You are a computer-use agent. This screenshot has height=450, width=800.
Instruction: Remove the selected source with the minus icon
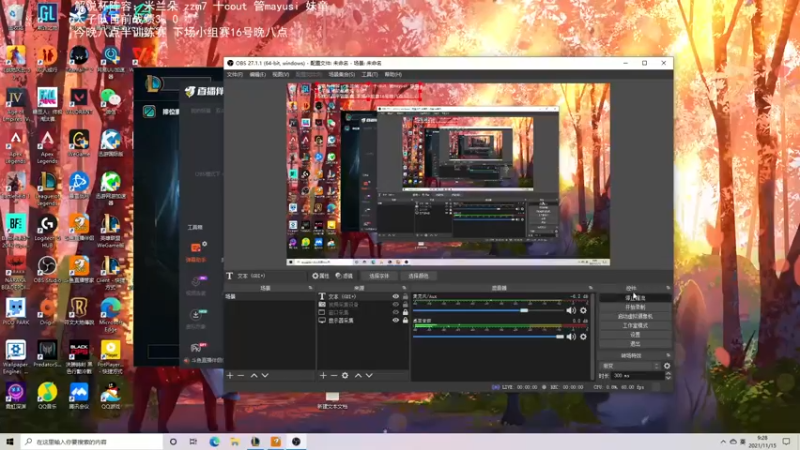point(334,376)
